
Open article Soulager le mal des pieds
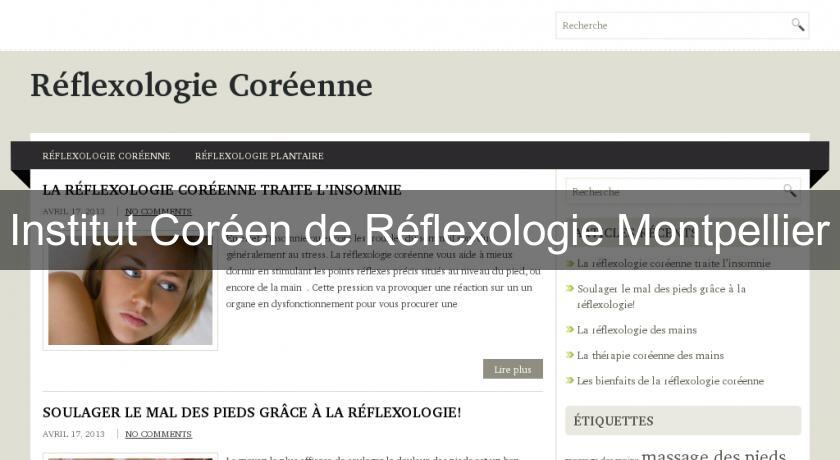252,412
